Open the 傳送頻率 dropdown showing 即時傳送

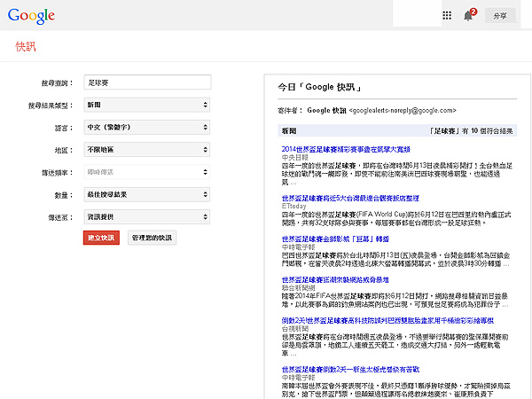[146, 172]
